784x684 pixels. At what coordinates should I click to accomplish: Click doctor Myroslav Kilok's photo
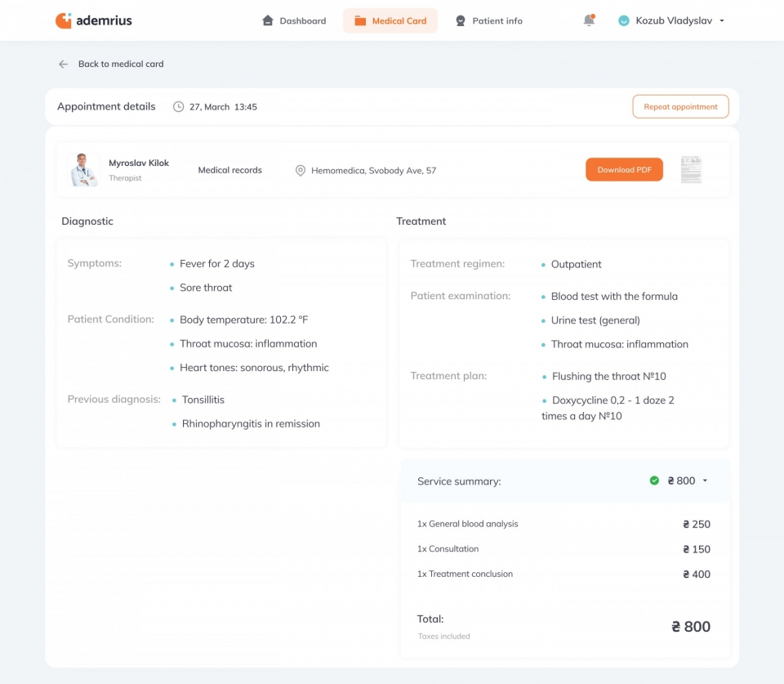(83, 170)
